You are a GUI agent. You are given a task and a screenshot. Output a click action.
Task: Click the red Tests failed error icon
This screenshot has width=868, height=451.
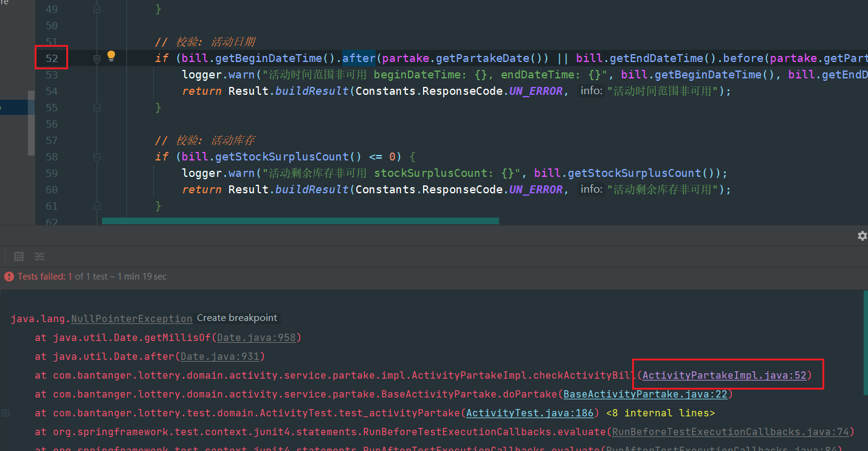coord(9,277)
